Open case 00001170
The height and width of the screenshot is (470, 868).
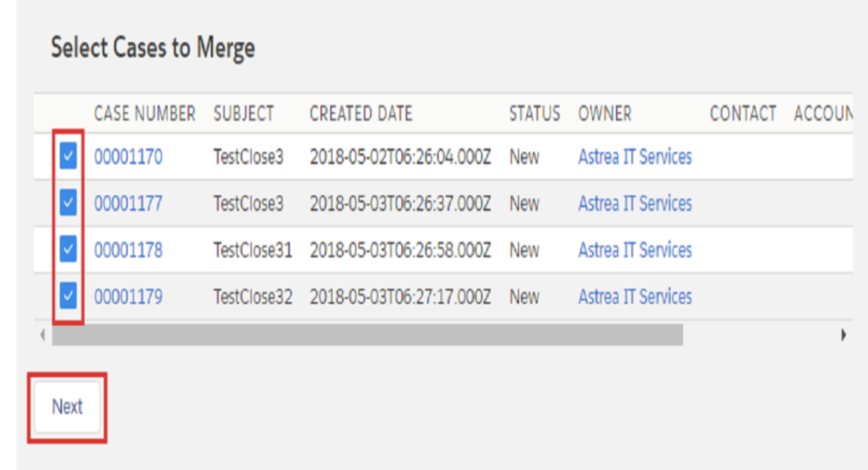coord(128,156)
